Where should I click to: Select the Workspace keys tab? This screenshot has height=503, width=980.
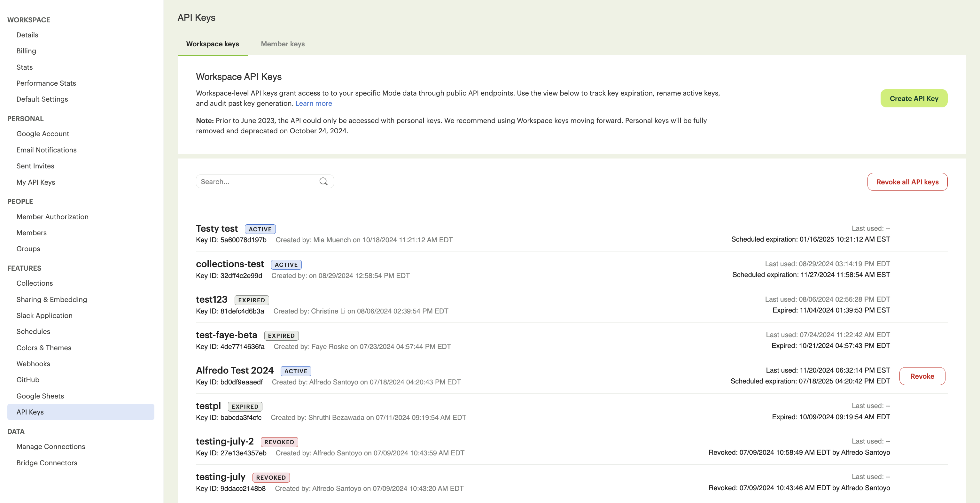point(212,44)
